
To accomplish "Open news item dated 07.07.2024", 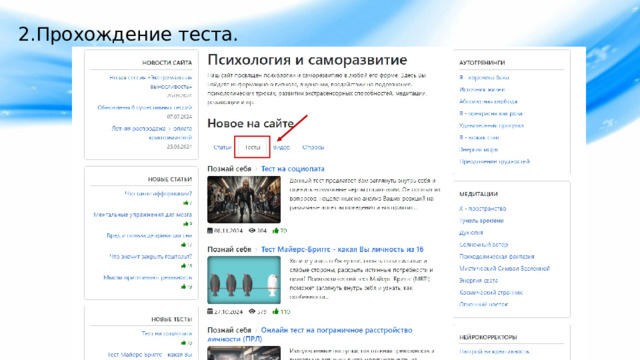I will pyautogui.click(x=144, y=107).
